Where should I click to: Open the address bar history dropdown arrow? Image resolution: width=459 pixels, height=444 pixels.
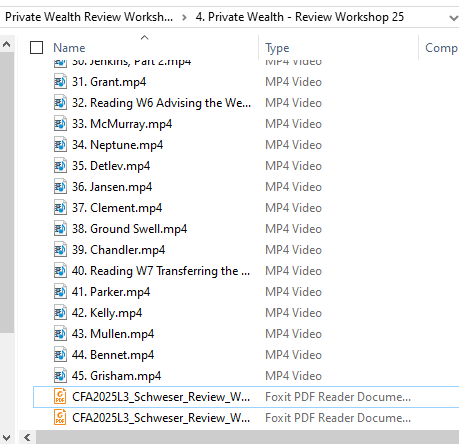click(x=453, y=18)
